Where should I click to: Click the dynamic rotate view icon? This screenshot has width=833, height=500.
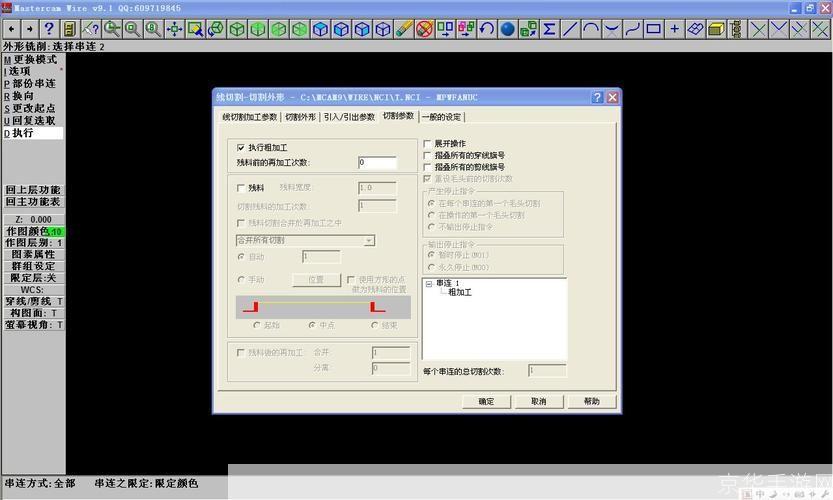216,29
